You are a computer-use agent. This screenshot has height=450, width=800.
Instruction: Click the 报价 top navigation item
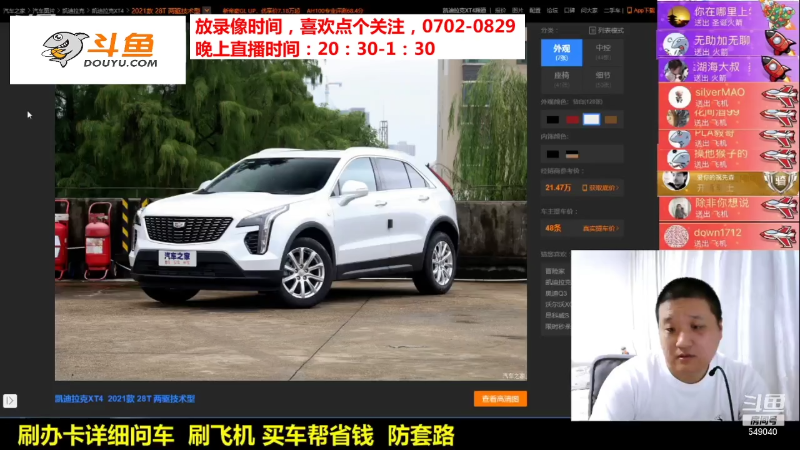pos(501,10)
